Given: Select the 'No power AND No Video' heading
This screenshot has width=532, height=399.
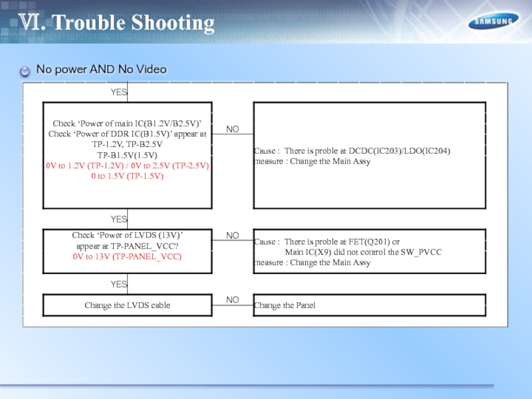Looking at the screenshot, I should click(x=102, y=69).
